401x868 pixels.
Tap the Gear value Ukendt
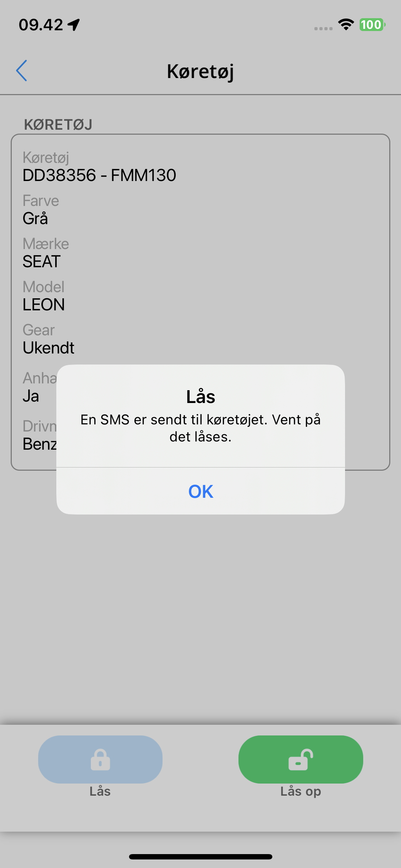coord(48,348)
